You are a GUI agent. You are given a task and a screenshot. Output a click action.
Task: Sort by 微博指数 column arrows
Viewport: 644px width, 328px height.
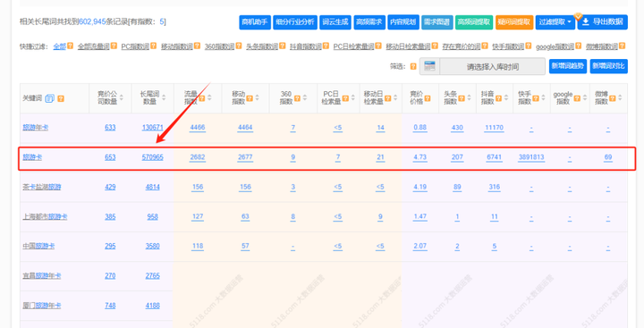[620, 97]
